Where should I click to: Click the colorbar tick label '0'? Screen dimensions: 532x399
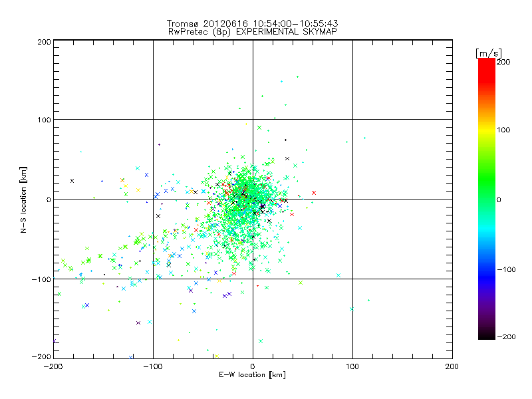499,199
